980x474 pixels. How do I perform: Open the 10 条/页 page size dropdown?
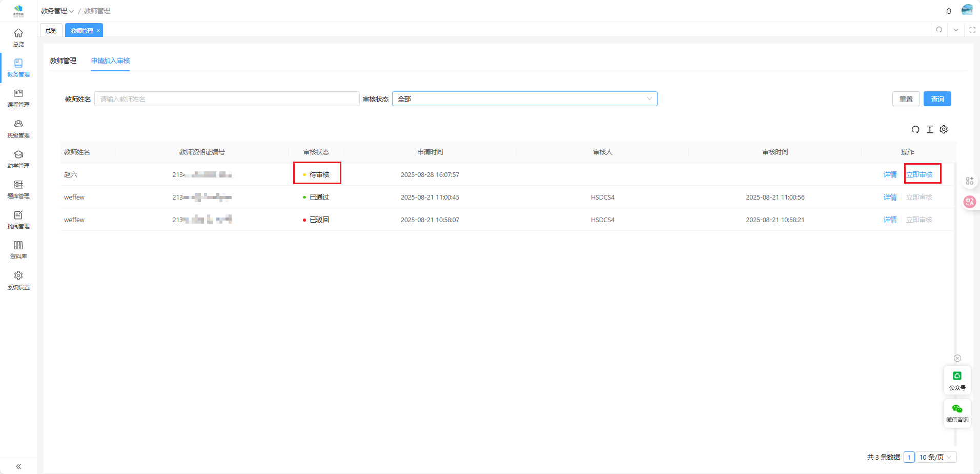click(x=936, y=457)
